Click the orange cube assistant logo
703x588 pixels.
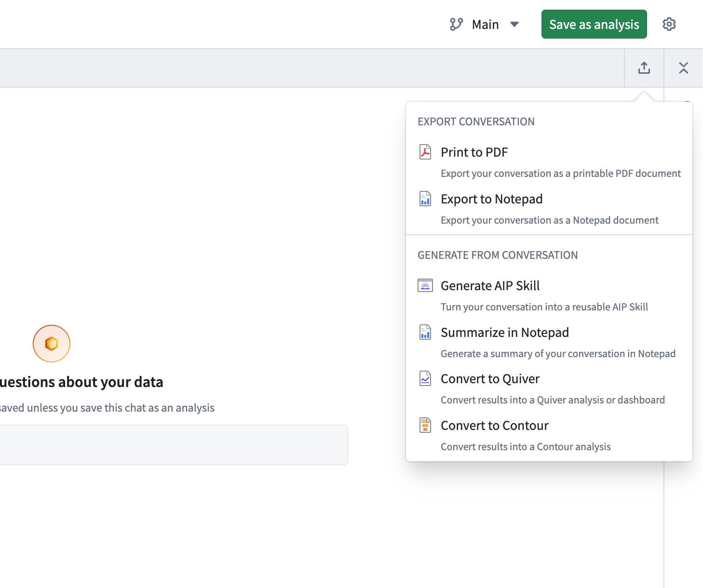tap(52, 344)
